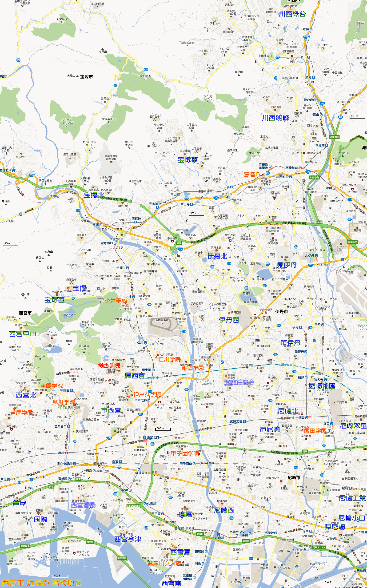Click the 西宮北口 station icon
367x588 pixels.
[x=145, y=437]
